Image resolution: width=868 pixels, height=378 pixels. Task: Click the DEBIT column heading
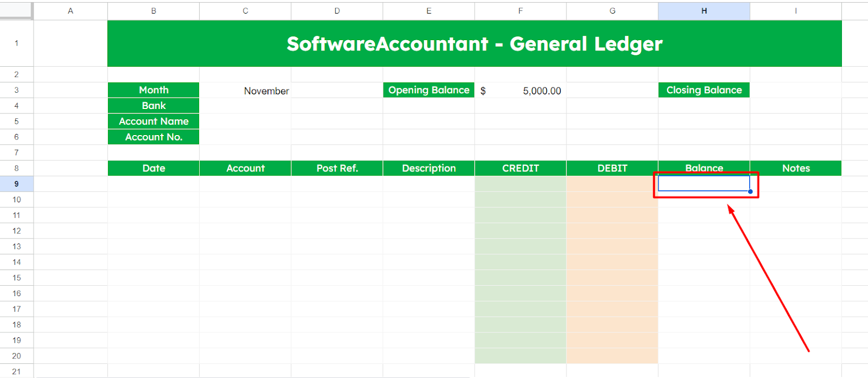[x=612, y=168]
